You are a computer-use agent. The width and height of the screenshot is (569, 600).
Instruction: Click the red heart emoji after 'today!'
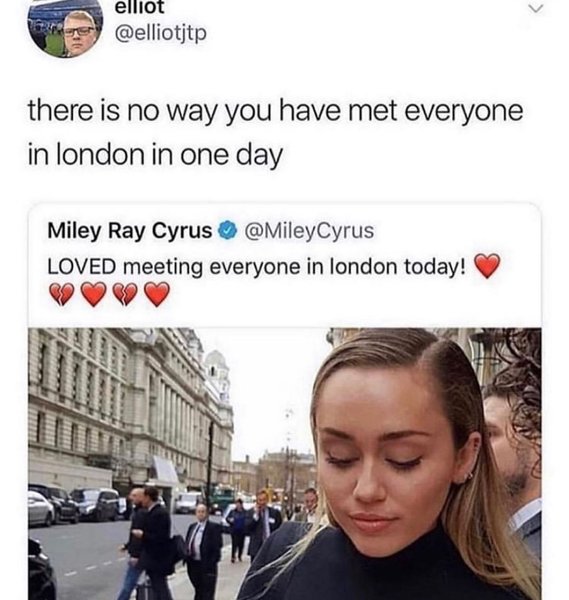point(487,266)
